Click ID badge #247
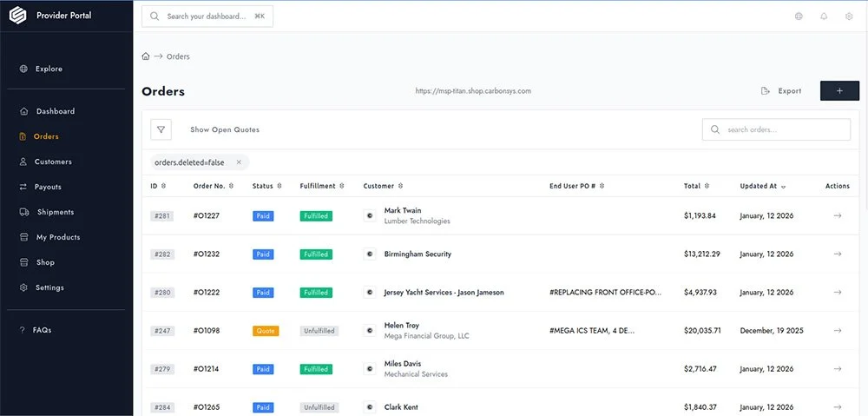 click(162, 331)
